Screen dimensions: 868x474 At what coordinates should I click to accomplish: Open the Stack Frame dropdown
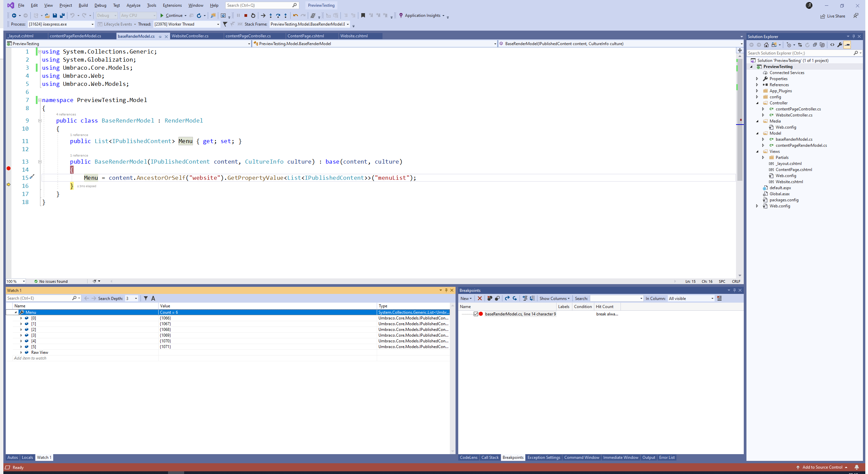coord(309,24)
